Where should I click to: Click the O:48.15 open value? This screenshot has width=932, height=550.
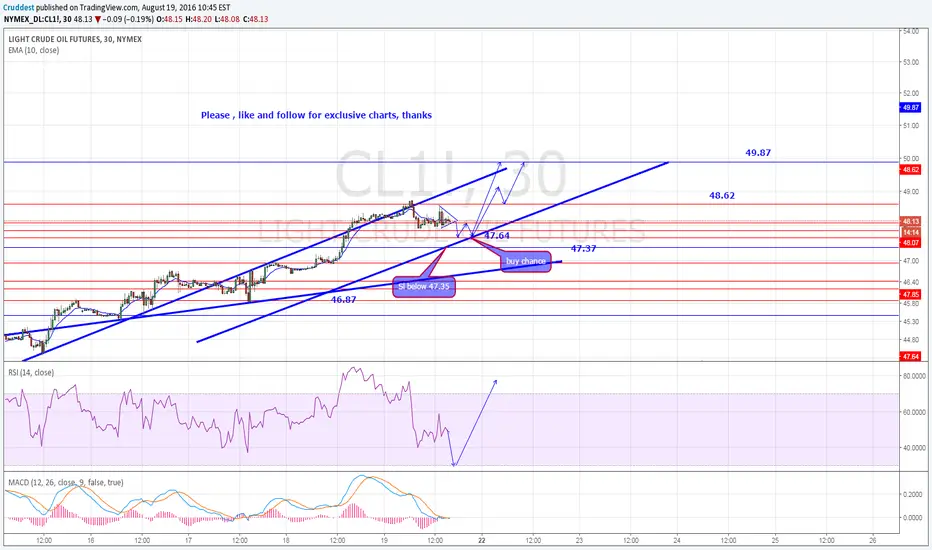point(169,19)
